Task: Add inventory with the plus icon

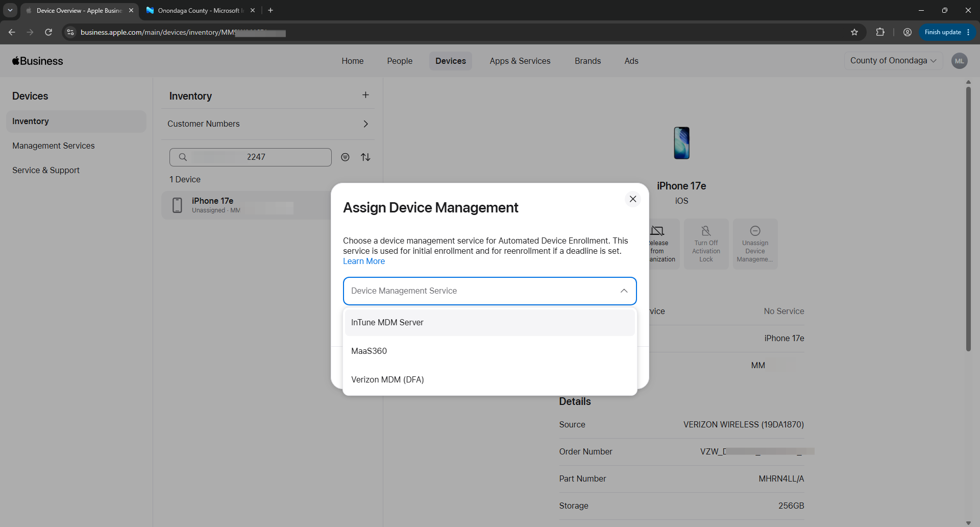Action: click(365, 95)
